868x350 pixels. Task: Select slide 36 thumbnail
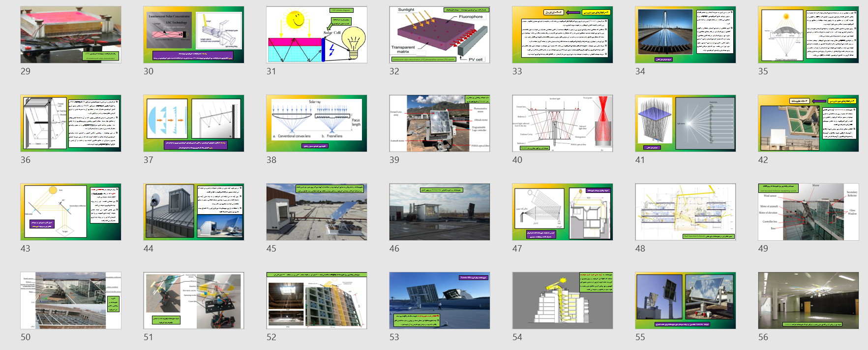(71, 123)
